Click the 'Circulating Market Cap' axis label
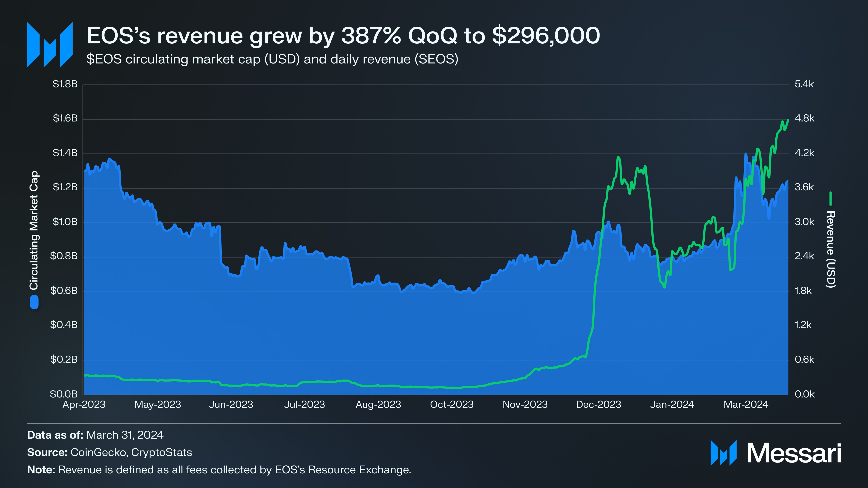This screenshot has width=868, height=488. pos(34,230)
